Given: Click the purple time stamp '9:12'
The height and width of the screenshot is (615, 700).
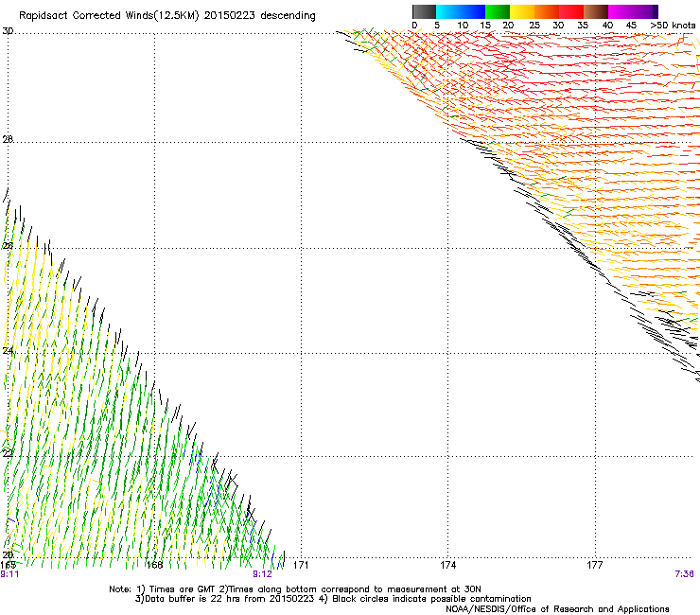Looking at the screenshot, I should [262, 574].
